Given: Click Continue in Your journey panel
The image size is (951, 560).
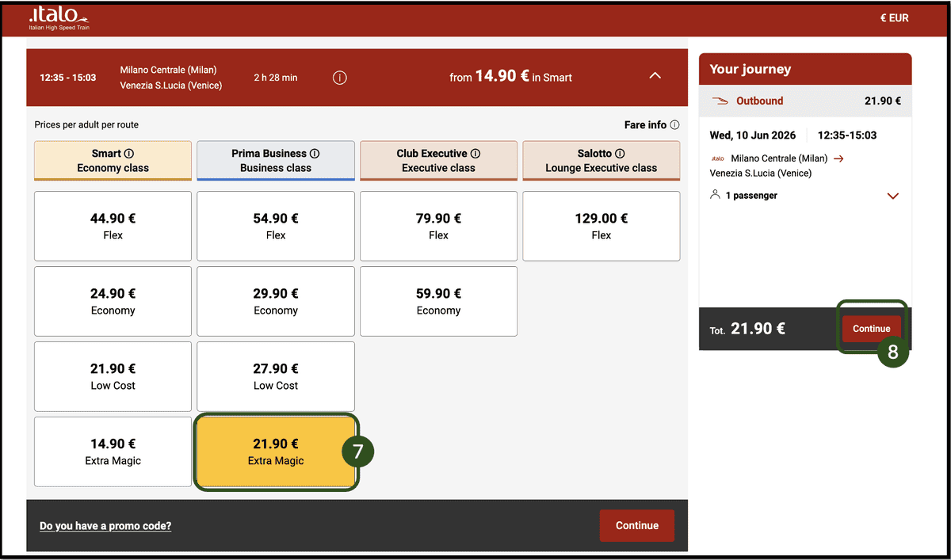Looking at the screenshot, I should coord(871,329).
